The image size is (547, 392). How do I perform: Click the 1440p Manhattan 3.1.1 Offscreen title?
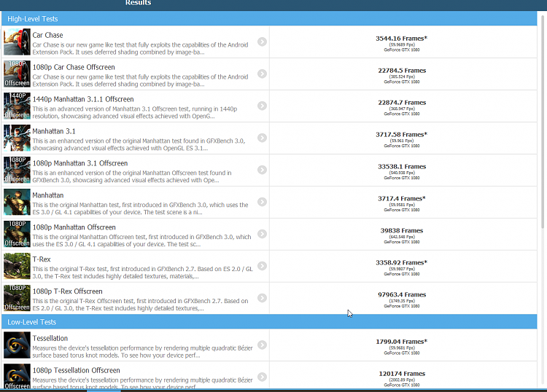click(x=83, y=99)
